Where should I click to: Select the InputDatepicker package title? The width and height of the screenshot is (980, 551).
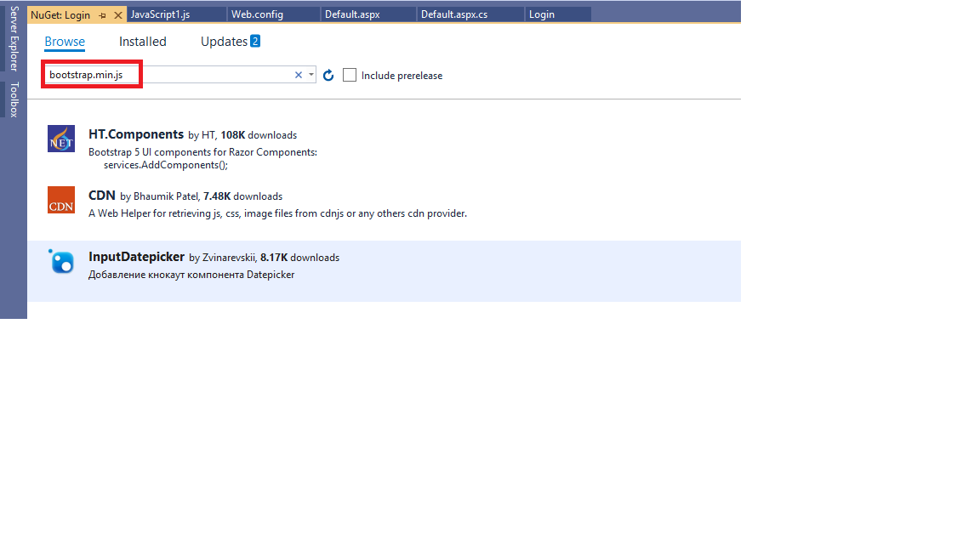[136, 257]
